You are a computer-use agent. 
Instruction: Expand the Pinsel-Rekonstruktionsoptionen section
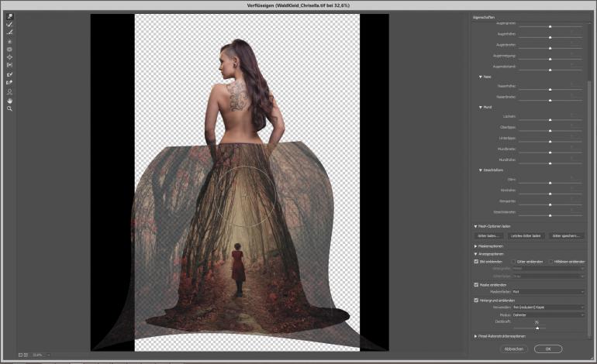coord(475,336)
